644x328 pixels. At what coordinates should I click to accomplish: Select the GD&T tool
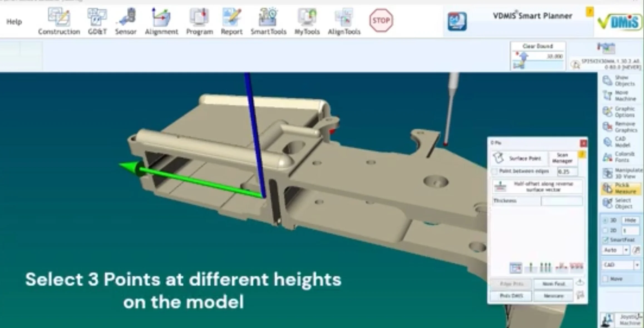coord(97,20)
